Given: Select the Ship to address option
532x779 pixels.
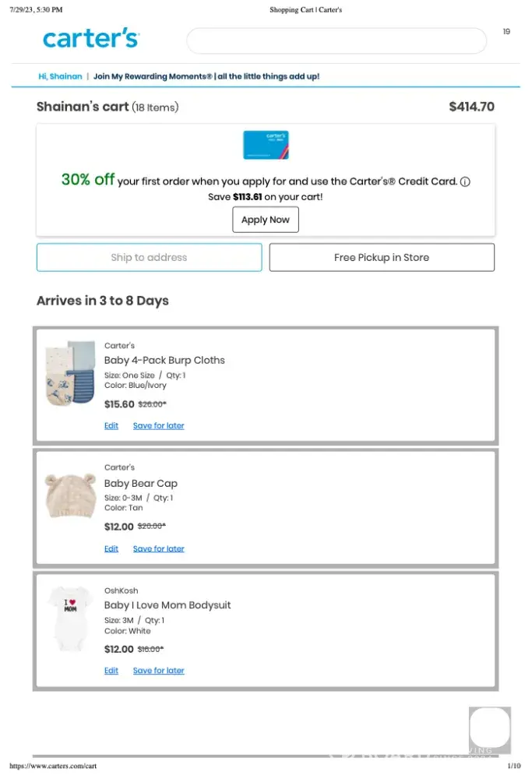Looking at the screenshot, I should [x=149, y=257].
